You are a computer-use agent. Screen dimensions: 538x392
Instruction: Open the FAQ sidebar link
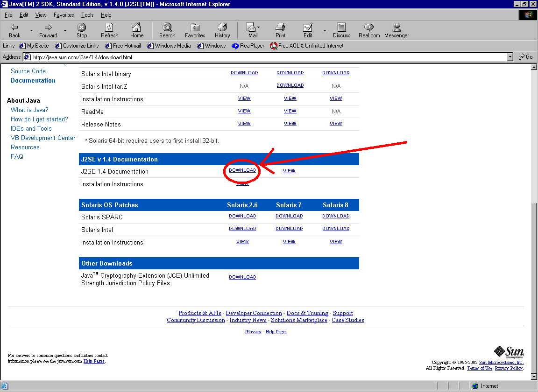[17, 156]
